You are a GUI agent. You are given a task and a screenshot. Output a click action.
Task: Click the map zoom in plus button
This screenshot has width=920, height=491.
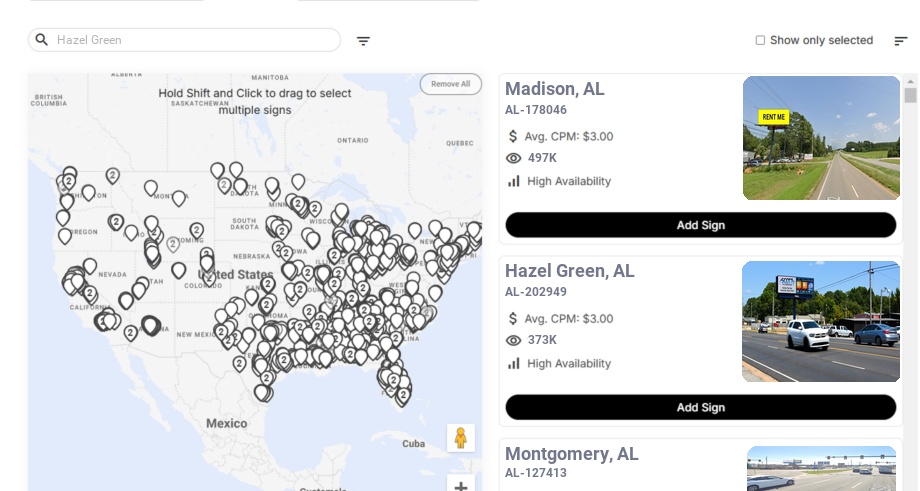[x=461, y=486]
